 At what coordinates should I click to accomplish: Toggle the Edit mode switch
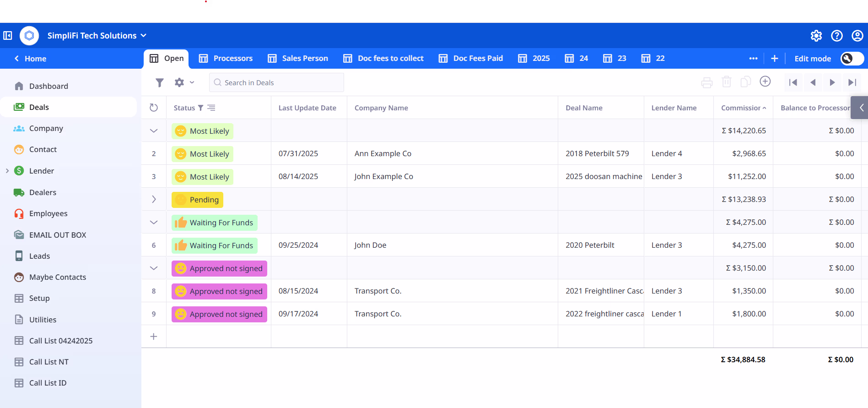[x=852, y=59]
